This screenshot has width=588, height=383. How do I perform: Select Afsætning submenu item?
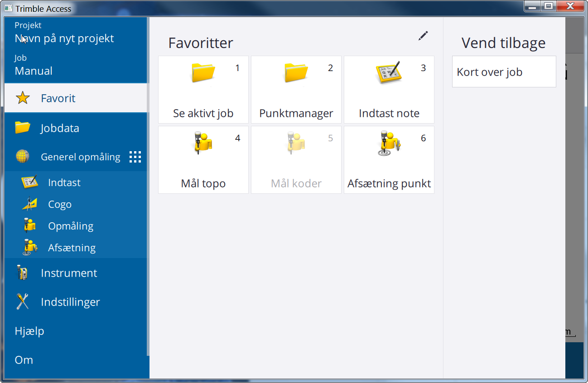pos(75,247)
